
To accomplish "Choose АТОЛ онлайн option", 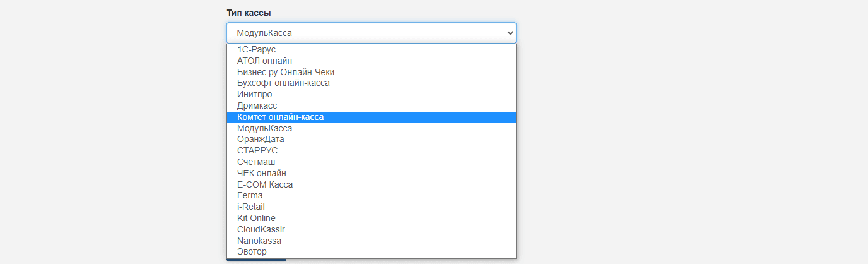I will point(264,61).
